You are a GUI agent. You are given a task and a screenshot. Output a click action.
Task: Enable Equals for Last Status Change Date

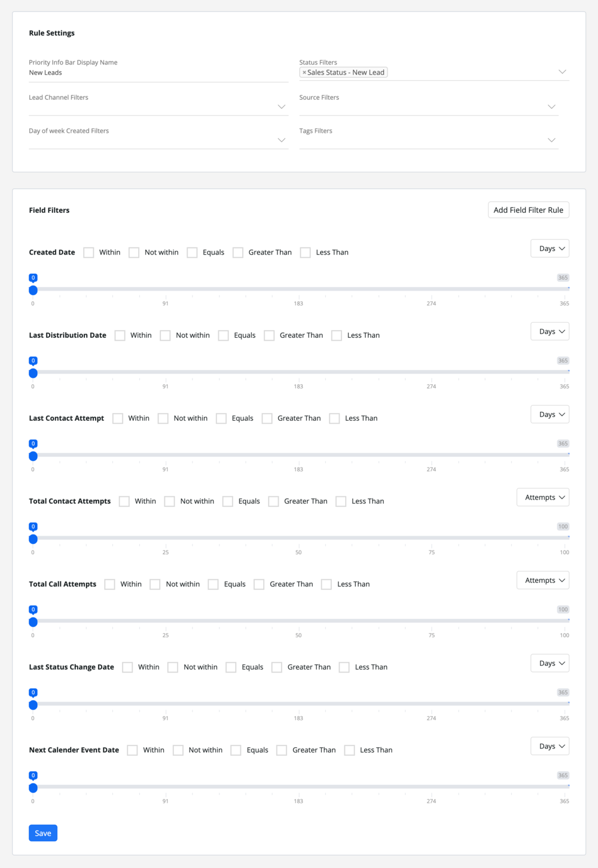pos(231,667)
